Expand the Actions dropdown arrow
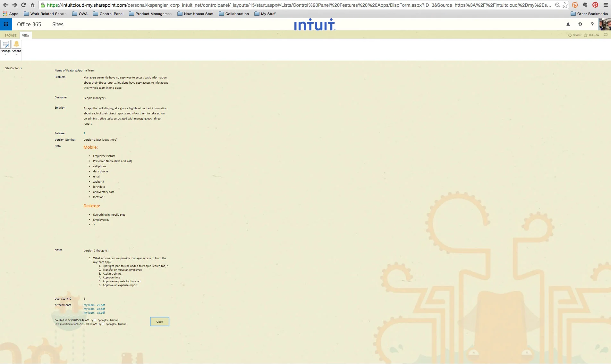Screen dimensions: 611x364 (16, 54)
